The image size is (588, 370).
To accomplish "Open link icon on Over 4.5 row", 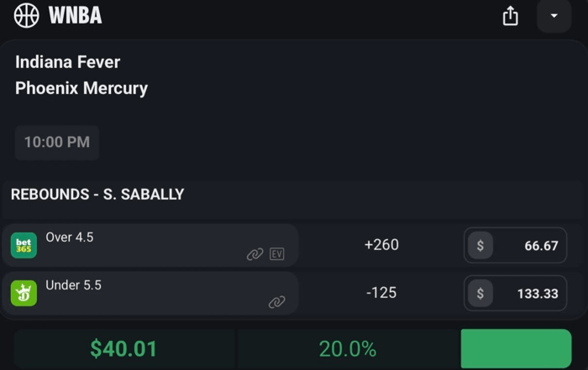I will click(x=255, y=254).
